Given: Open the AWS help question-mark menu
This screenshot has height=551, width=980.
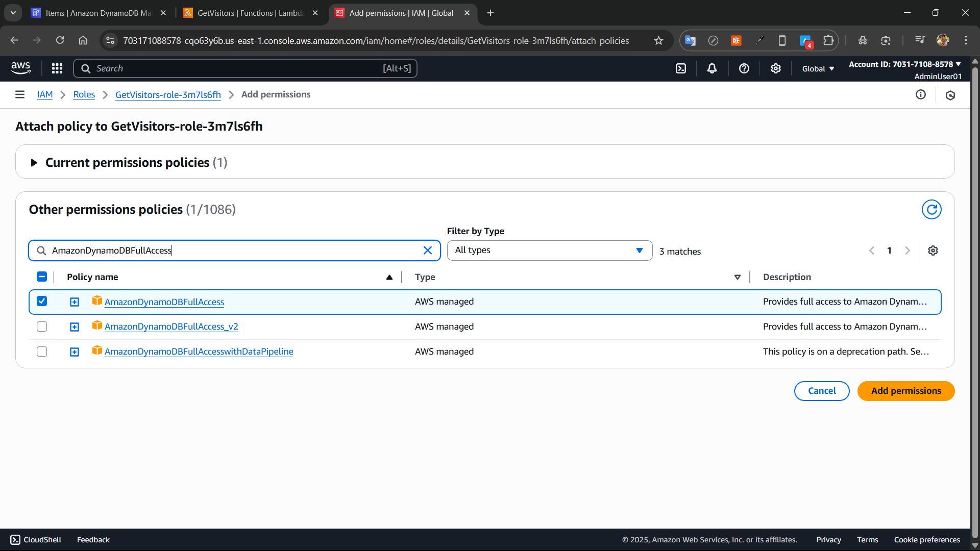Looking at the screenshot, I should tap(744, 68).
